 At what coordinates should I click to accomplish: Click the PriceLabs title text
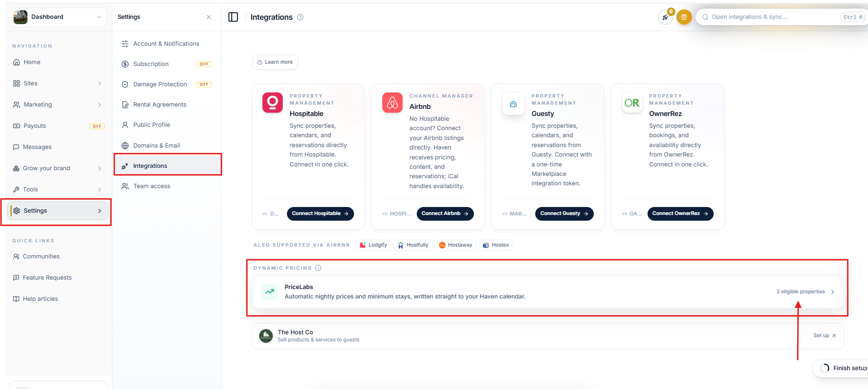(x=299, y=287)
